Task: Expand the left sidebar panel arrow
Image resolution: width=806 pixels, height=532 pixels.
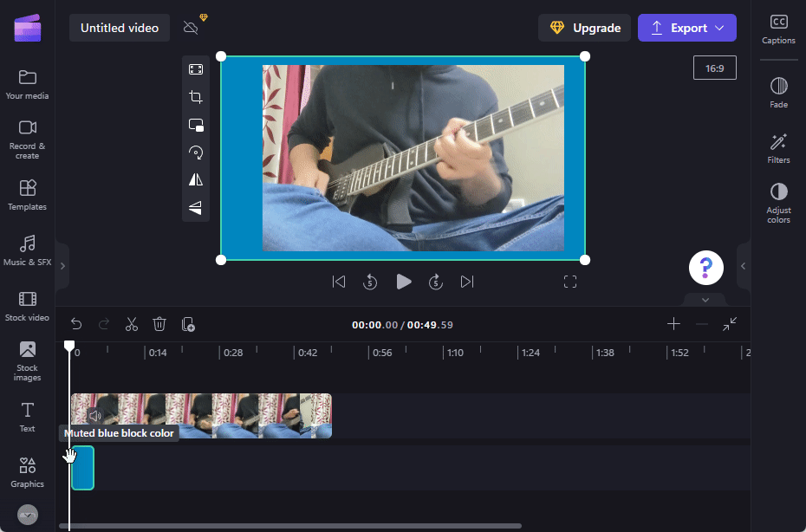Action: click(x=62, y=266)
